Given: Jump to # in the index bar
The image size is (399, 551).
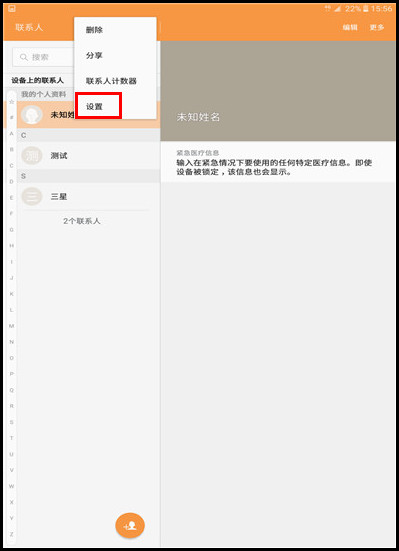Looking at the screenshot, I should tap(12, 117).
